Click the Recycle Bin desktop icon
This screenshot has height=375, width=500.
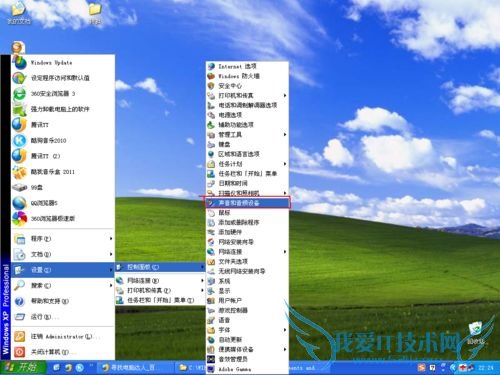477,333
